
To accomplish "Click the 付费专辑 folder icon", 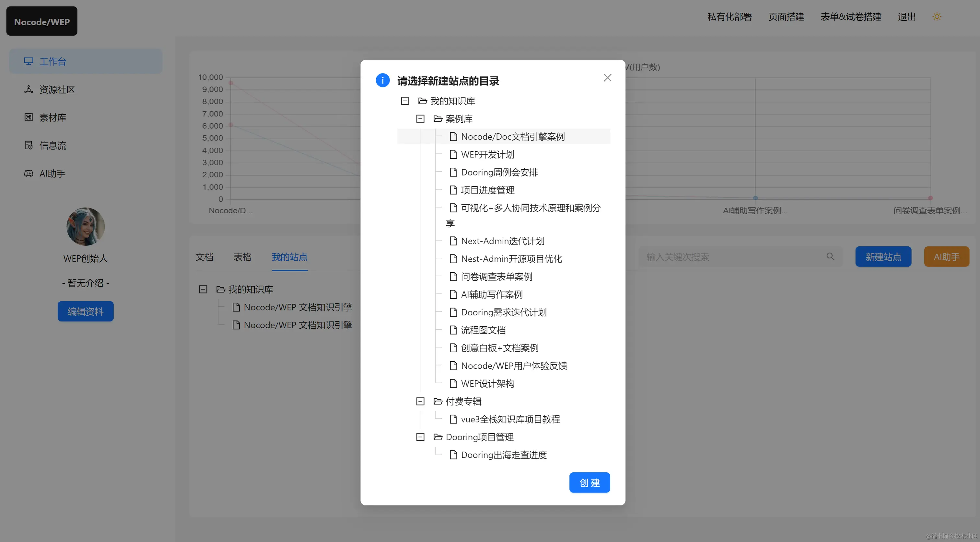I will pos(438,401).
